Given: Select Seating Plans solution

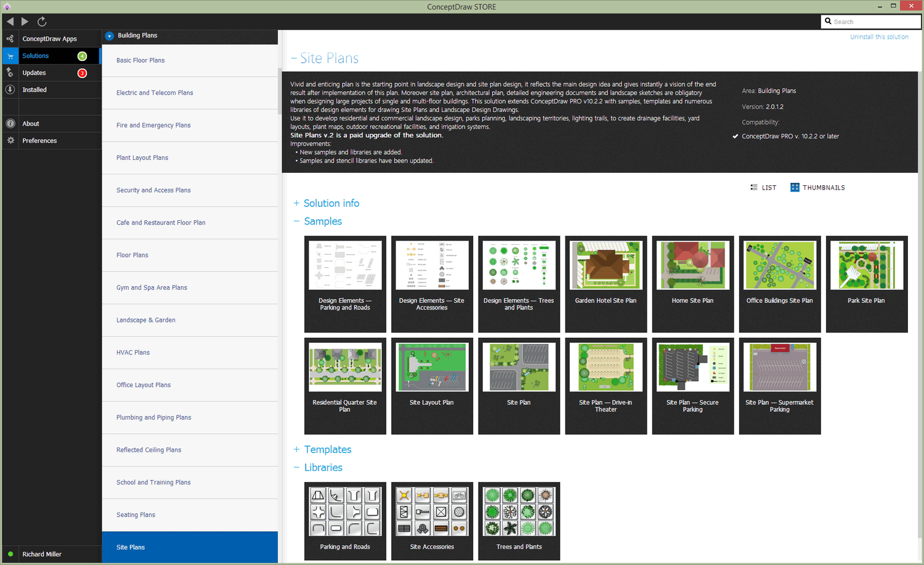Looking at the screenshot, I should tap(190, 515).
